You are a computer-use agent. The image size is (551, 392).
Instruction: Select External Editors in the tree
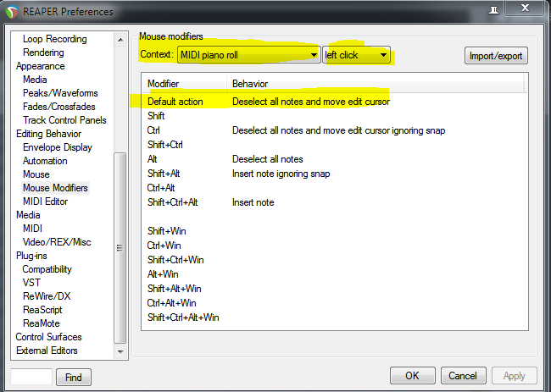pos(47,351)
